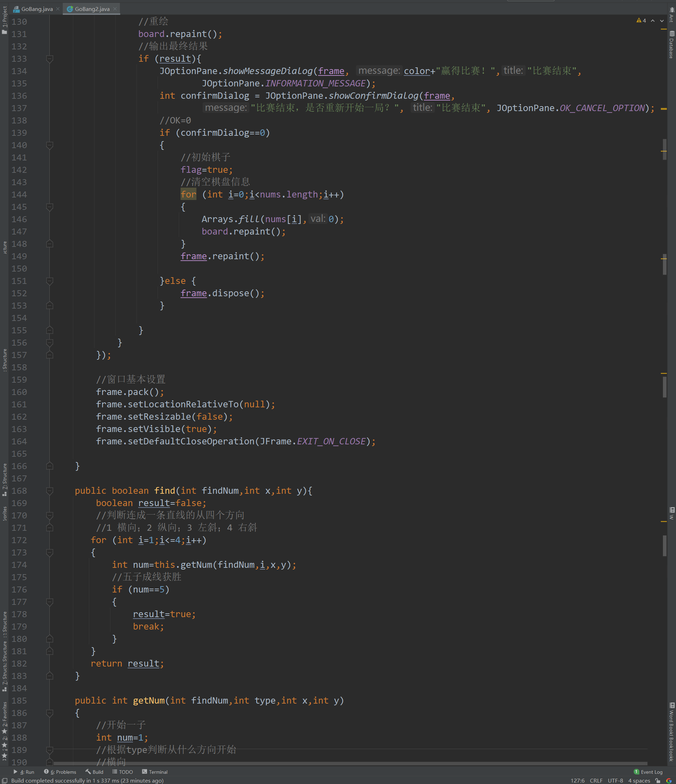676x784 pixels.
Task: Collapse the find method at line 168
Action: (50, 491)
